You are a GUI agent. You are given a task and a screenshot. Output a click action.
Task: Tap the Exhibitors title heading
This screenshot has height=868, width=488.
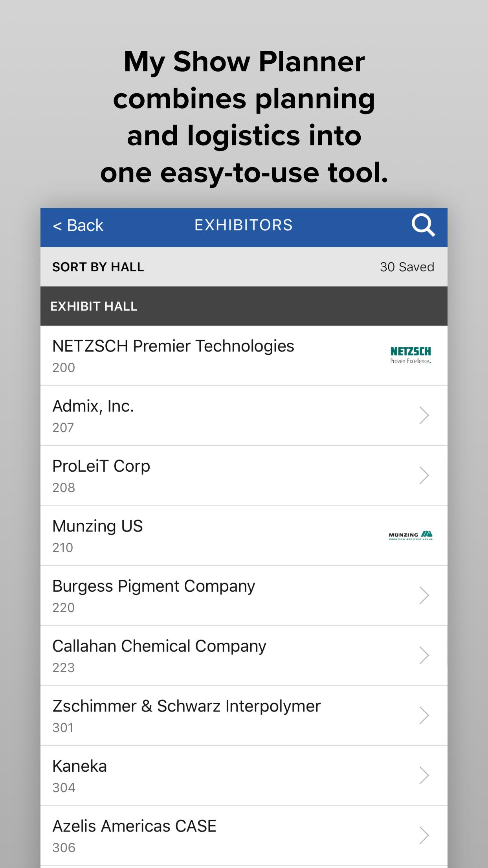tap(244, 225)
